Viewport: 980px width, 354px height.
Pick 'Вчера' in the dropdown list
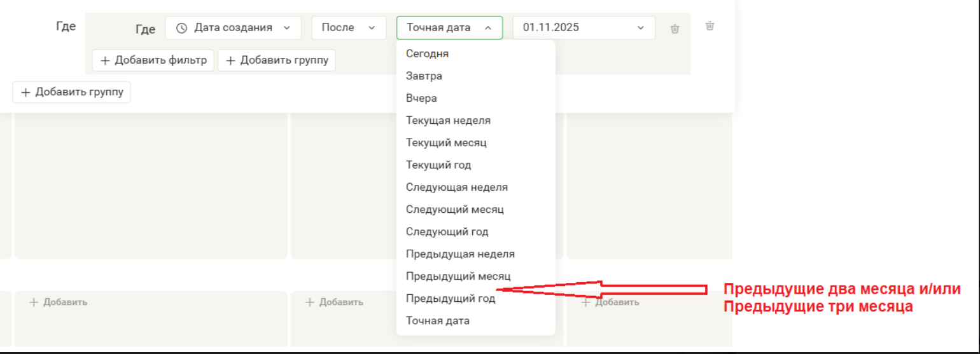421,99
